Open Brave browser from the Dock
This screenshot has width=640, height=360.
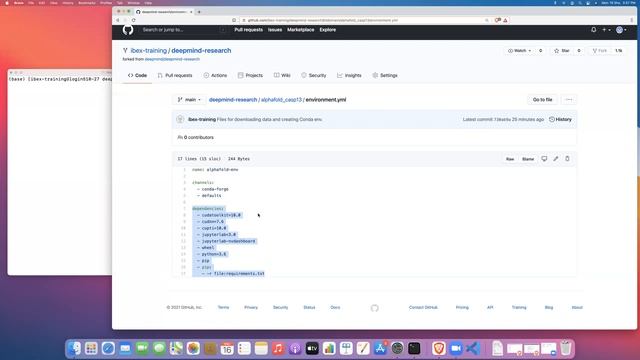(439, 348)
